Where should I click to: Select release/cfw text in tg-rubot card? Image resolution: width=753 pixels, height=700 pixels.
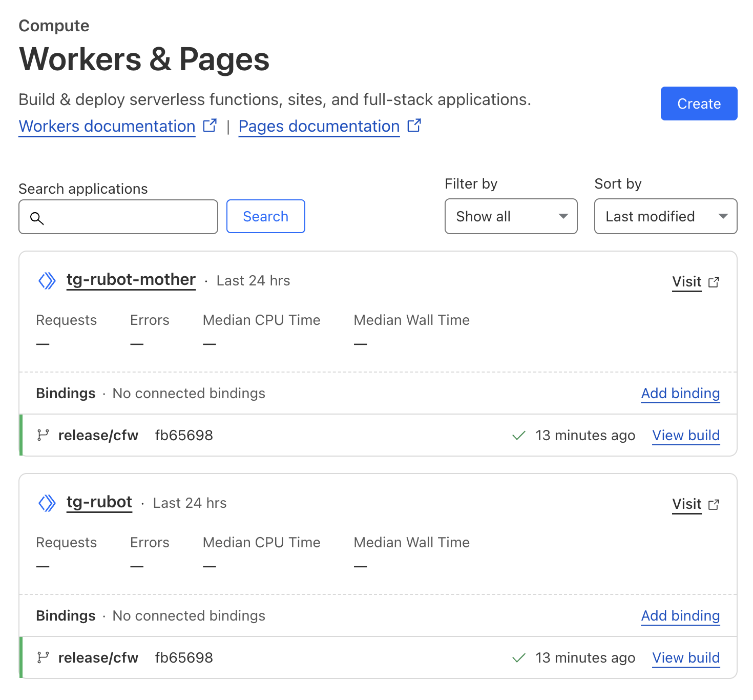98,658
